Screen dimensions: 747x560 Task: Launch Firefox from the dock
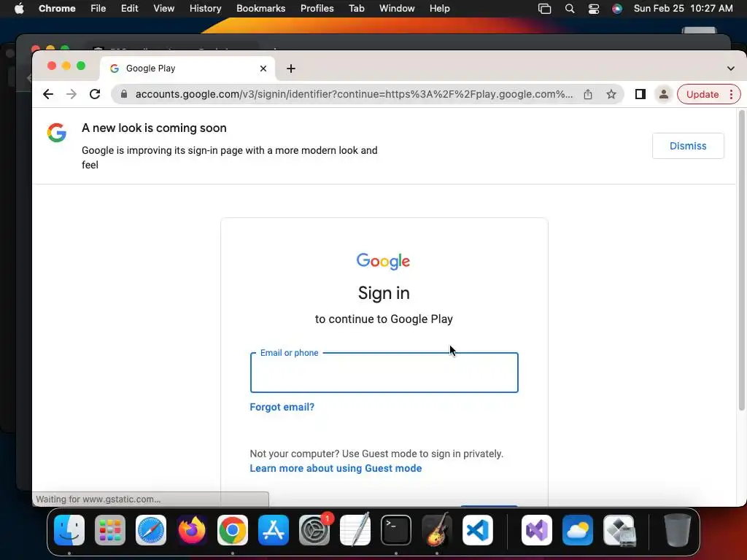(192, 530)
